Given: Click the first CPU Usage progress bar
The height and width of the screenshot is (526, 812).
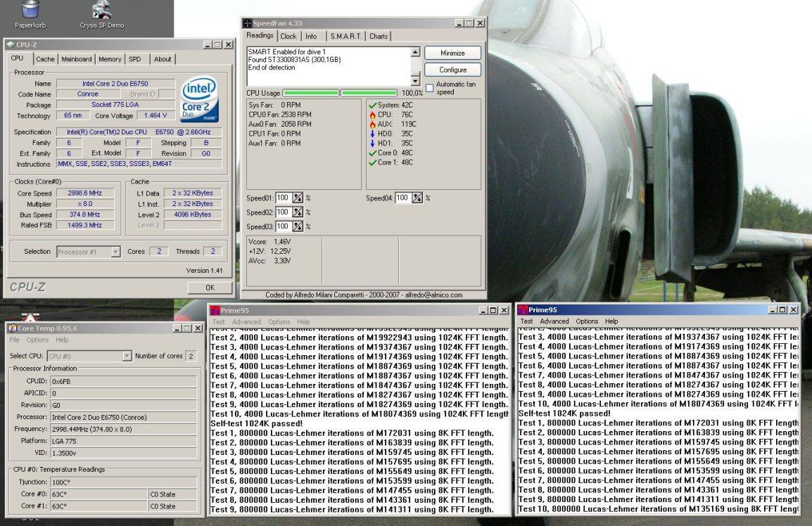Looking at the screenshot, I should pos(311,94).
